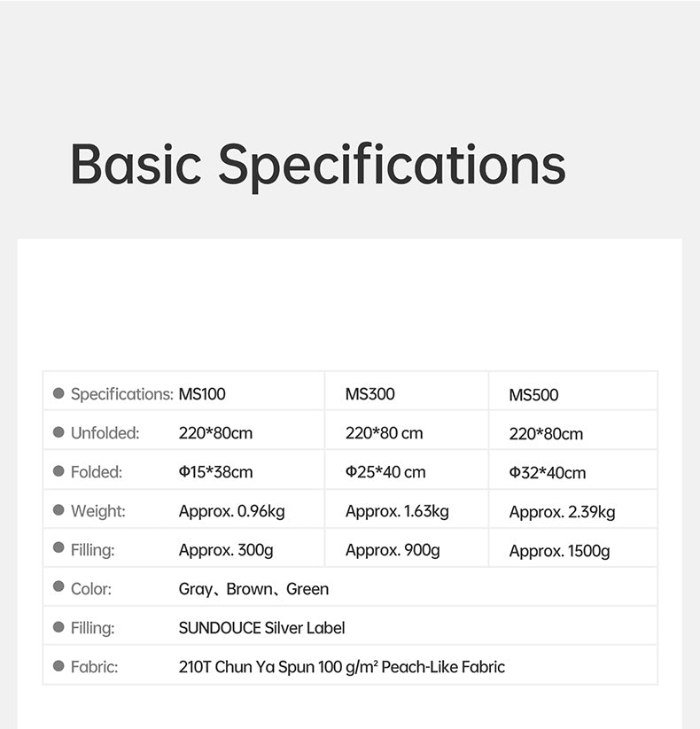The image size is (700, 729).
Task: Click the bullet beside Specifications
Action: (x=58, y=393)
